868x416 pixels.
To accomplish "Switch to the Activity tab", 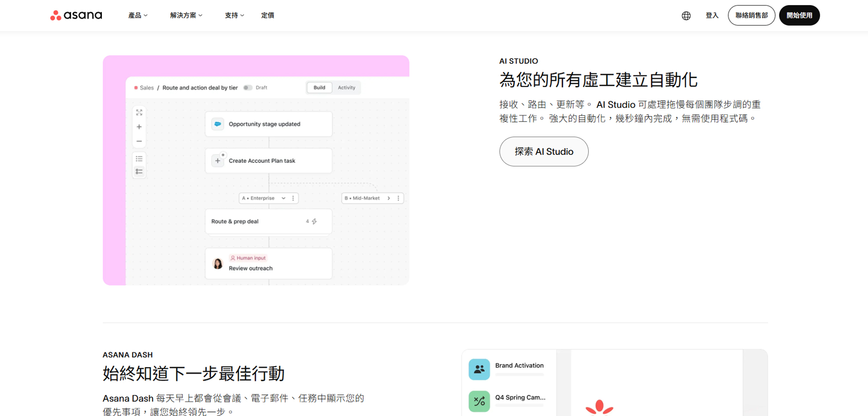I will click(346, 88).
